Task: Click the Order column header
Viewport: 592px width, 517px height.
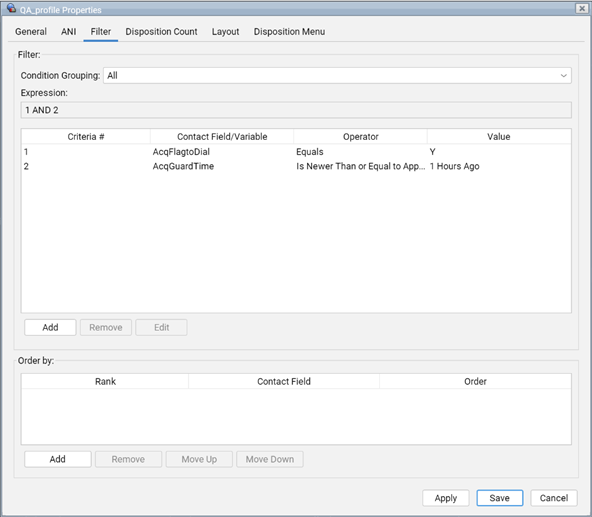Action: pyautogui.click(x=475, y=381)
